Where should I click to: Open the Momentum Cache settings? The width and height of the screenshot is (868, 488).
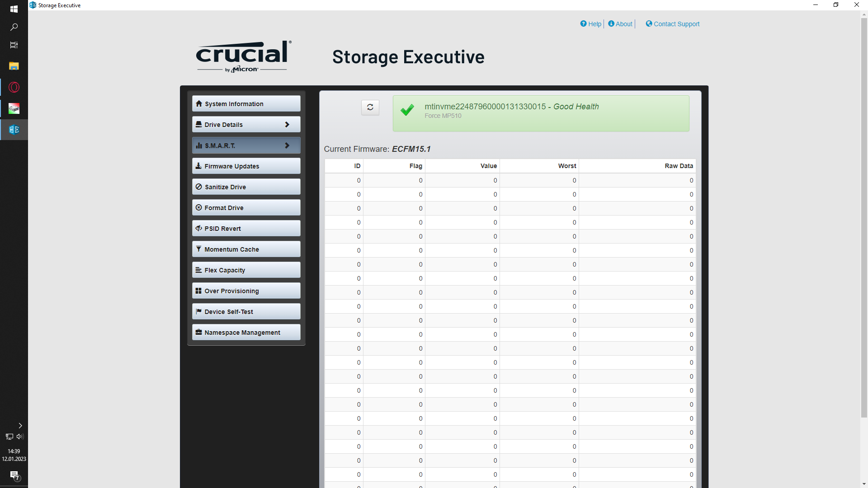(246, 249)
